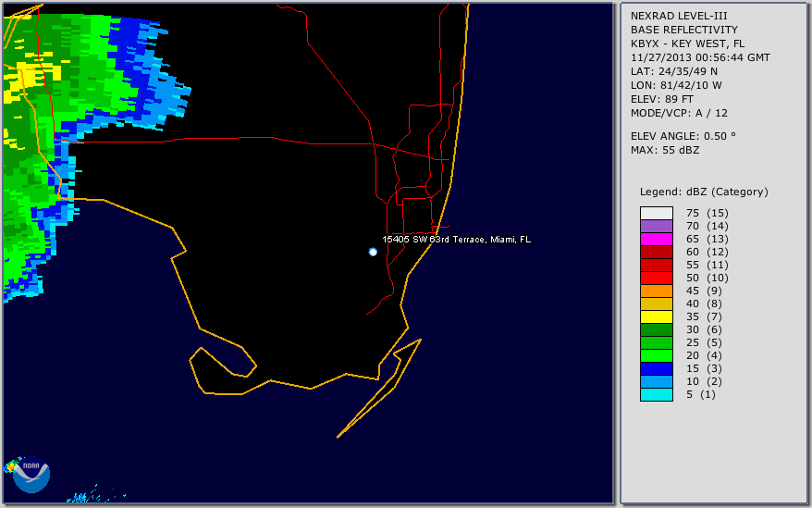Click the 60 dBZ dark red swatch
812x508 pixels.
(x=656, y=252)
